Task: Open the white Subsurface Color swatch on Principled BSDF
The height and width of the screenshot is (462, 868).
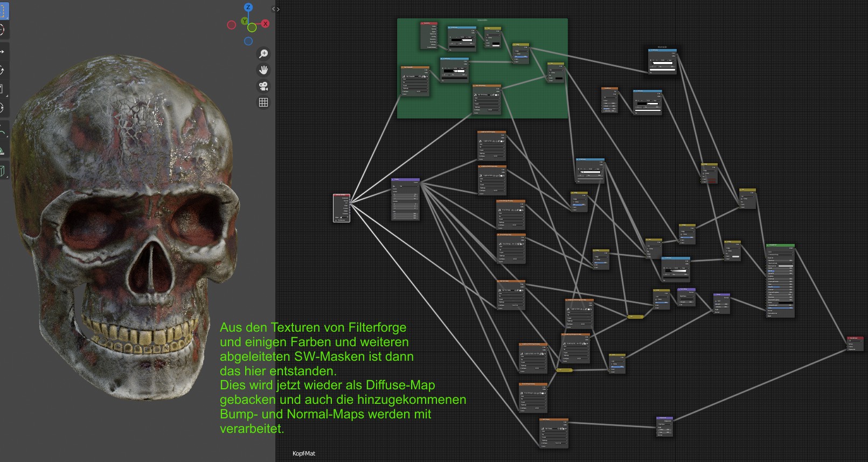Action: pyautogui.click(x=786, y=266)
